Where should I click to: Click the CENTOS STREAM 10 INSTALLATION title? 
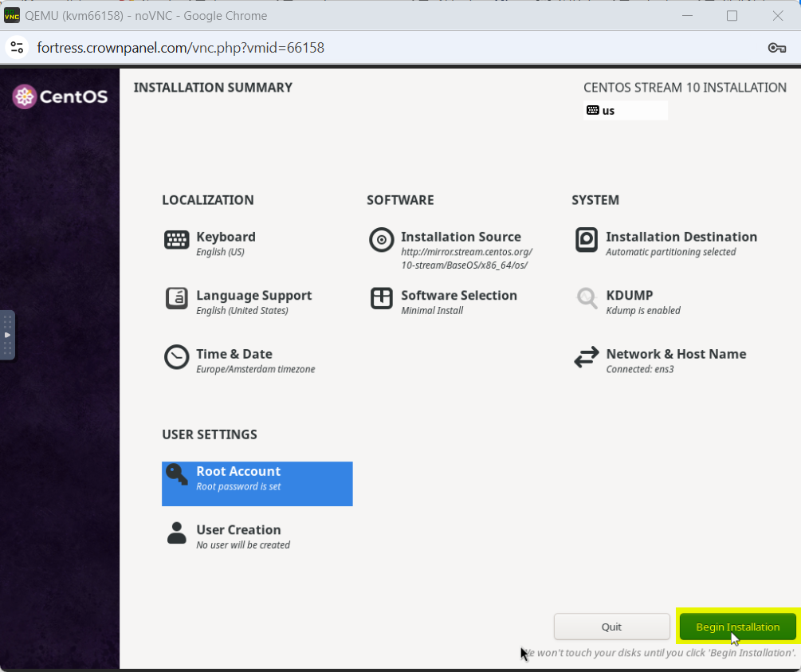685,88
